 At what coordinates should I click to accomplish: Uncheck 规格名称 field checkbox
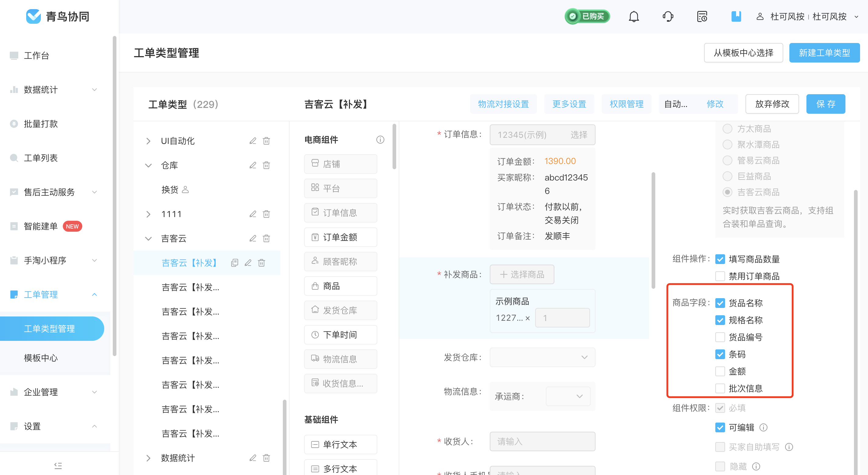pos(720,320)
